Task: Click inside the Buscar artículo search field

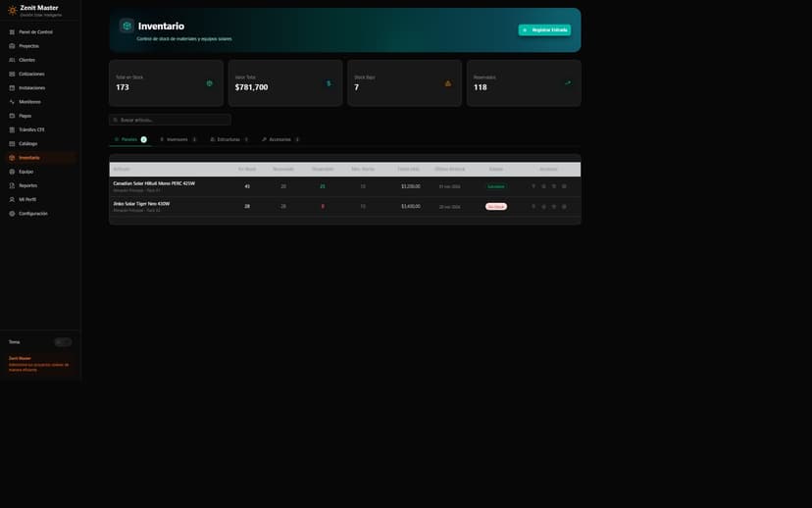Action: pos(171,120)
